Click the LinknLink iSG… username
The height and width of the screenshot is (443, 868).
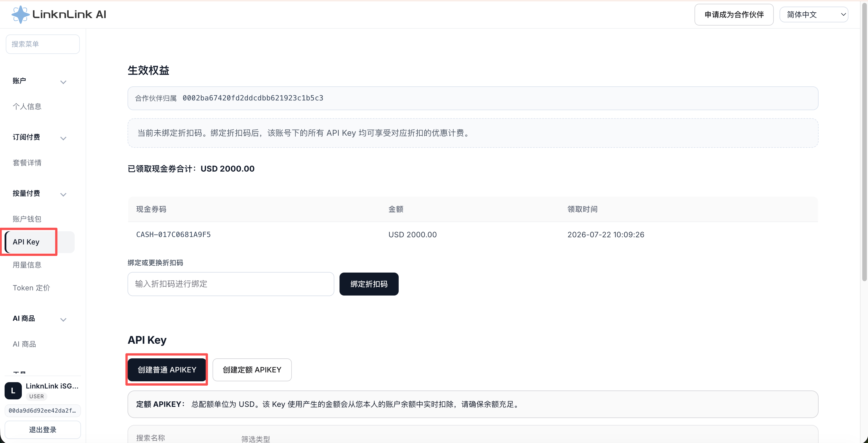click(x=52, y=386)
